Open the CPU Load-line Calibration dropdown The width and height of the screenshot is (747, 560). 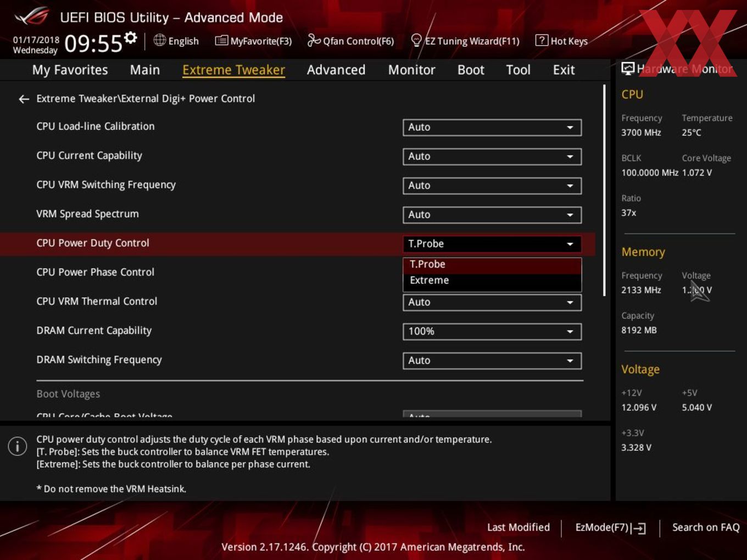click(x=492, y=127)
